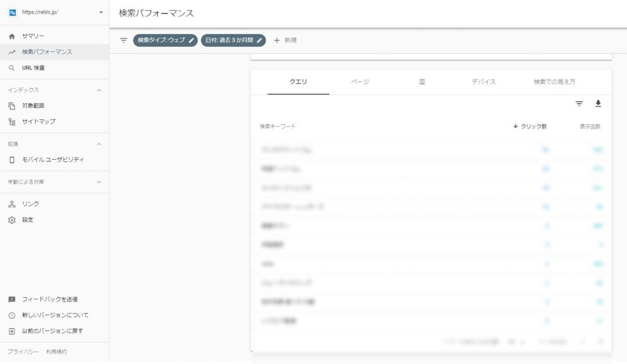The height and width of the screenshot is (364, 627).
Task: Collapse the 拡張 section
Action: click(99, 144)
